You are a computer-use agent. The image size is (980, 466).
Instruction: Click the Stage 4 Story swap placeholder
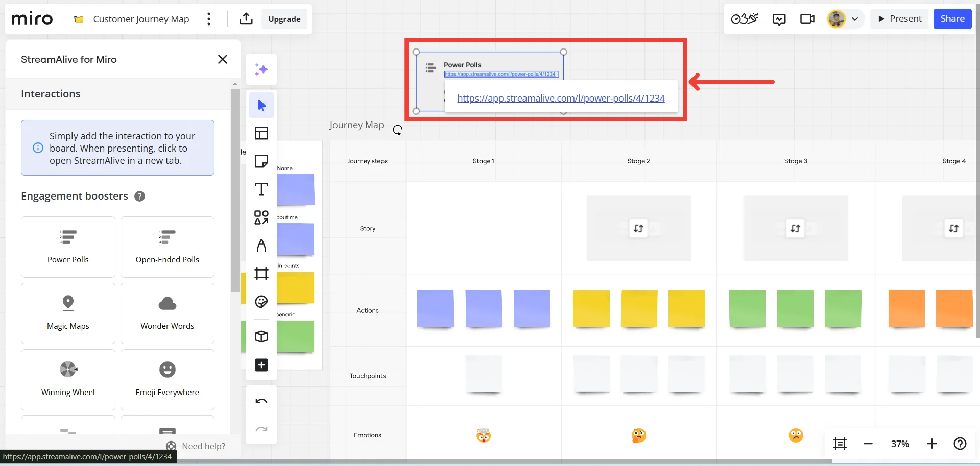click(953, 228)
